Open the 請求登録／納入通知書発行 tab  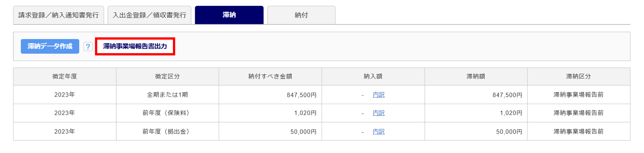pyautogui.click(x=59, y=15)
